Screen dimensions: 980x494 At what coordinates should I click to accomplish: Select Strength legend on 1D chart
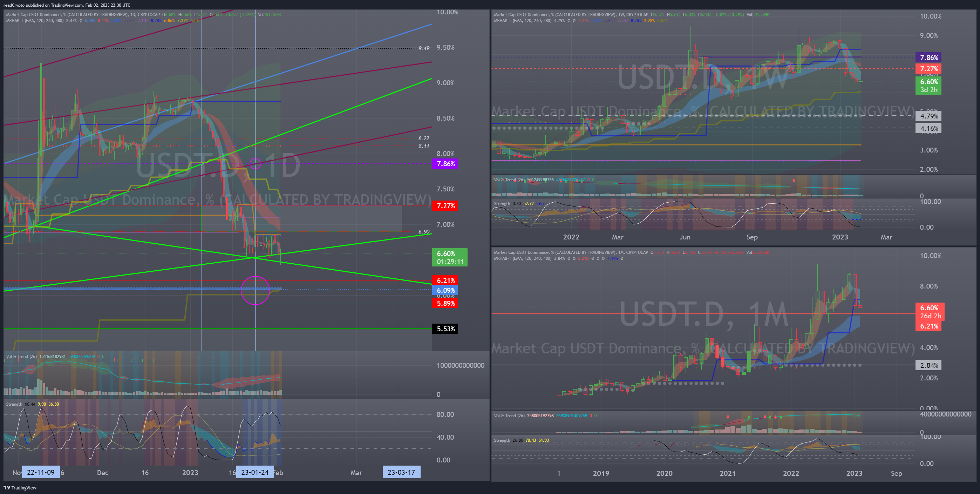(x=32, y=404)
